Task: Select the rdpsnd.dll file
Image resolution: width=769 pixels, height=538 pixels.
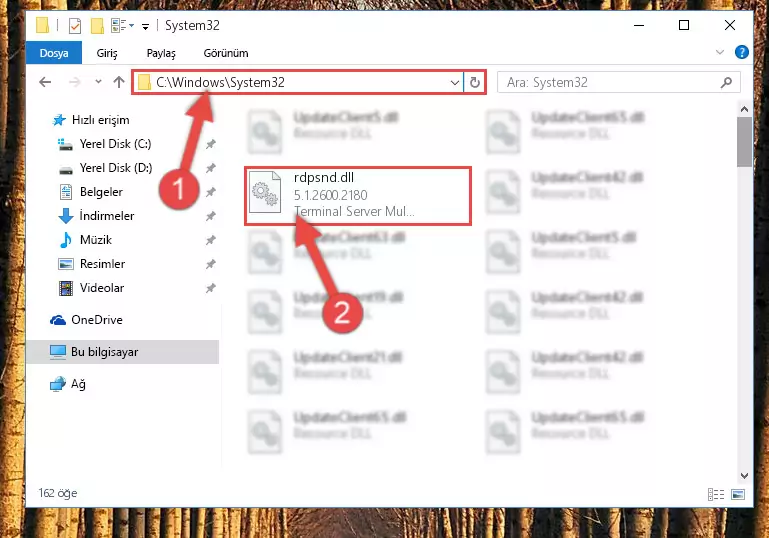Action: [x=358, y=195]
